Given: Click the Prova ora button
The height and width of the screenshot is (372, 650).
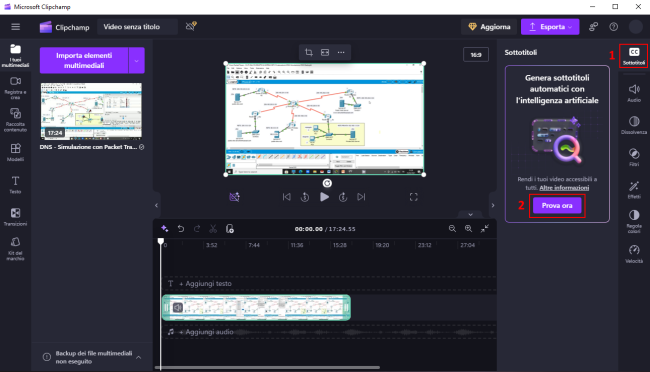Looking at the screenshot, I should click(x=557, y=205).
